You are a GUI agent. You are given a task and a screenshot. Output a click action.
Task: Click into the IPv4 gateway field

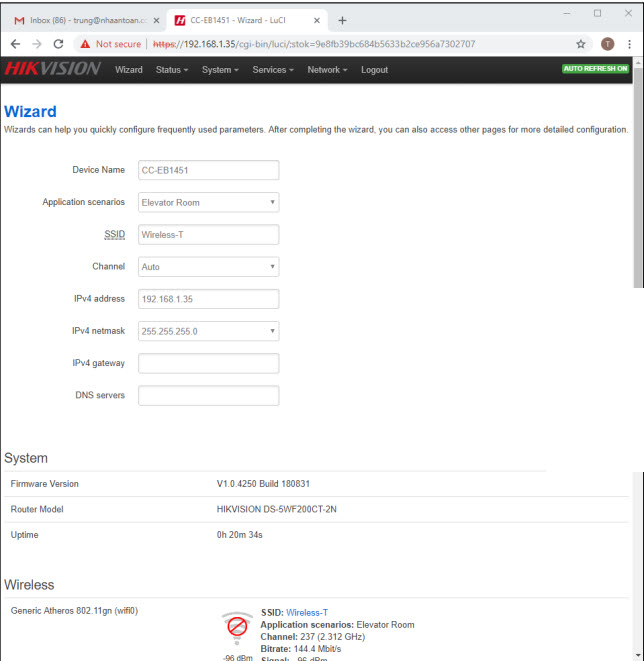[208, 363]
